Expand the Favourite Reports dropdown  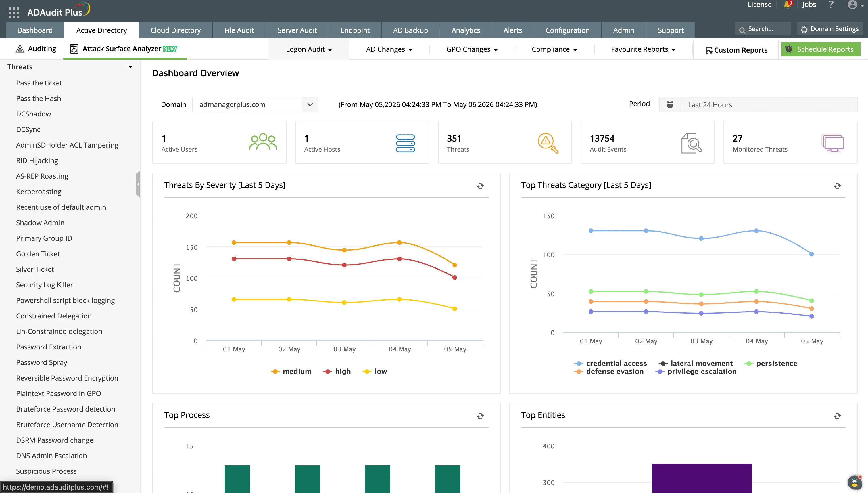(643, 49)
